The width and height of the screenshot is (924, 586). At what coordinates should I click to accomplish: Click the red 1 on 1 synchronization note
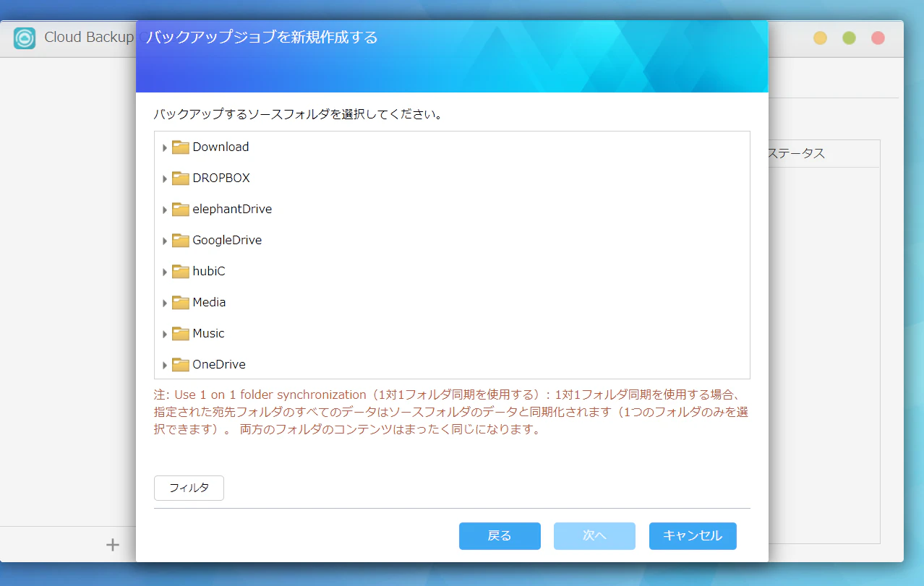click(x=450, y=412)
